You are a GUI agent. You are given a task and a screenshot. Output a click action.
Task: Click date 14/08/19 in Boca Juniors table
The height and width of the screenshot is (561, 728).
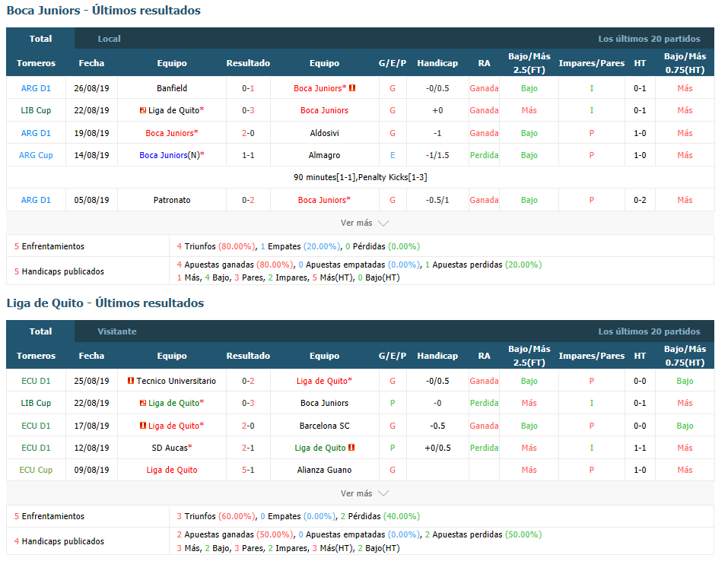[x=91, y=155]
